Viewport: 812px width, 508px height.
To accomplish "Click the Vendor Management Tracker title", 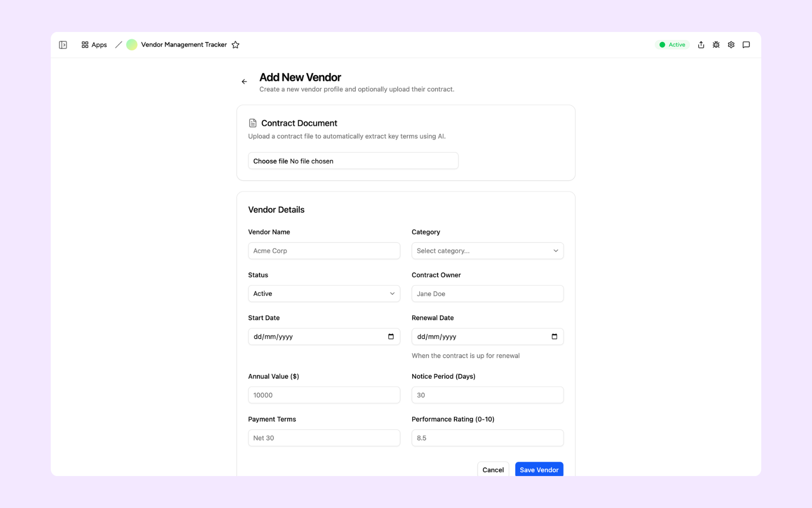I will 184,45.
